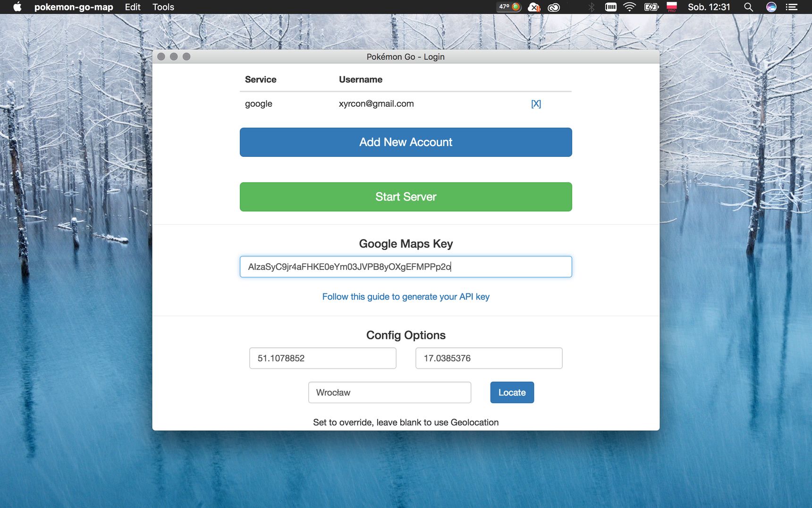This screenshot has width=812, height=508.
Task: Click the longitude field showing 17.0385376
Action: [489, 358]
